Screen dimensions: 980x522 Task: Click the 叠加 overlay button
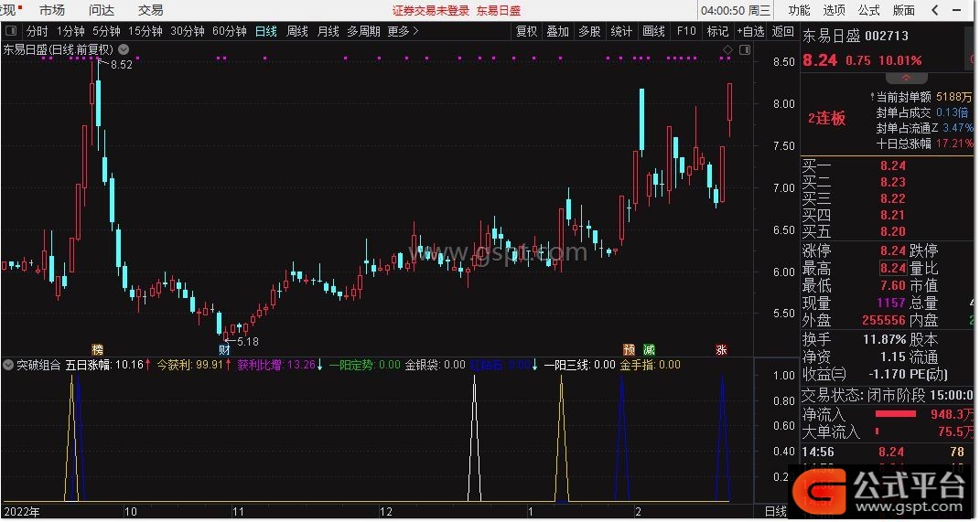tap(557, 31)
